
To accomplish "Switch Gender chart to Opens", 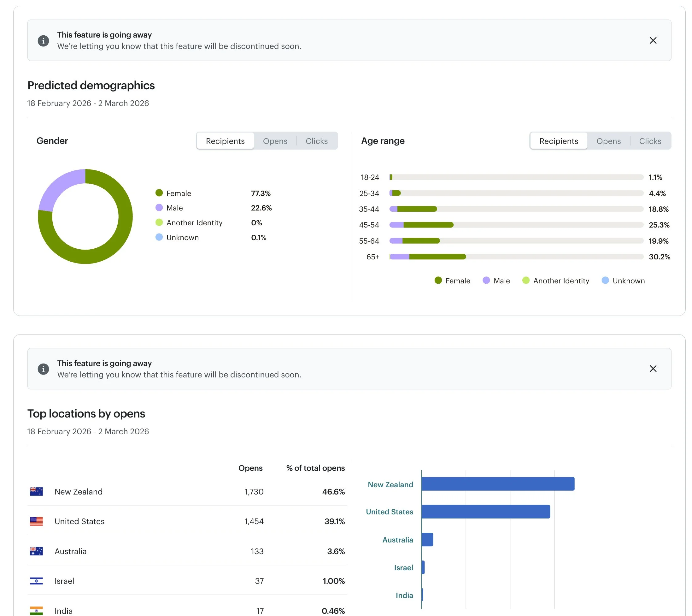I will 275,141.
